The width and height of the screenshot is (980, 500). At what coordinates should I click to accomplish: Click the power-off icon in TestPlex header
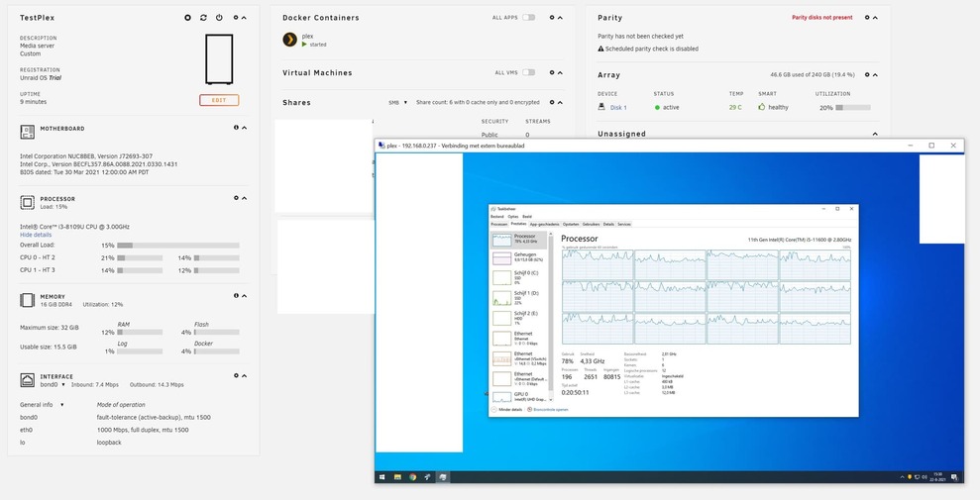(x=219, y=18)
